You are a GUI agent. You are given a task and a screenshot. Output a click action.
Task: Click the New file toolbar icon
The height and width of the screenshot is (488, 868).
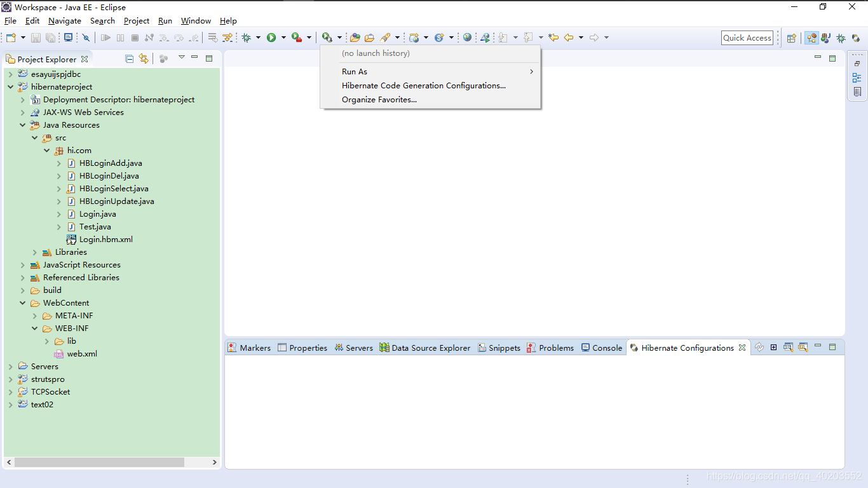[x=11, y=38]
